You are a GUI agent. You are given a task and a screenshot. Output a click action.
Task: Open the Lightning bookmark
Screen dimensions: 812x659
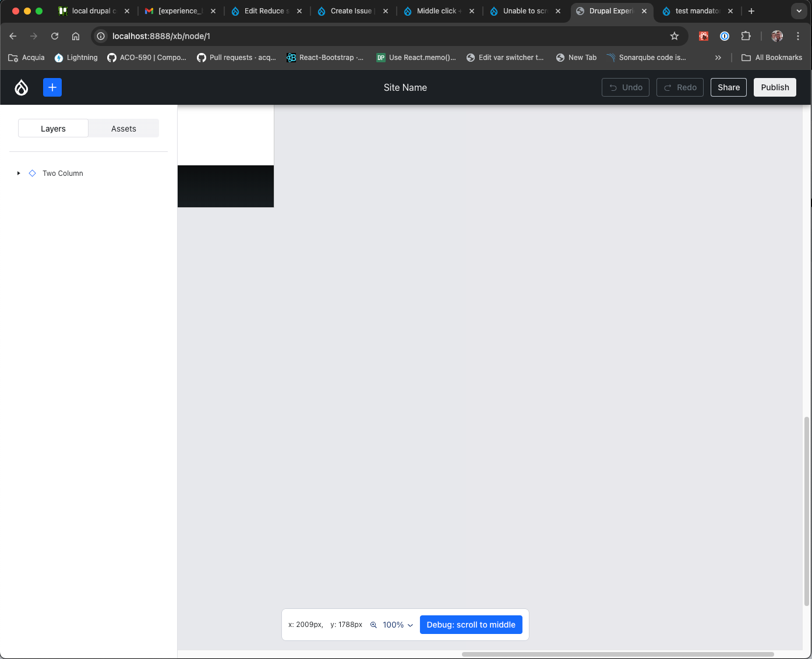click(75, 57)
